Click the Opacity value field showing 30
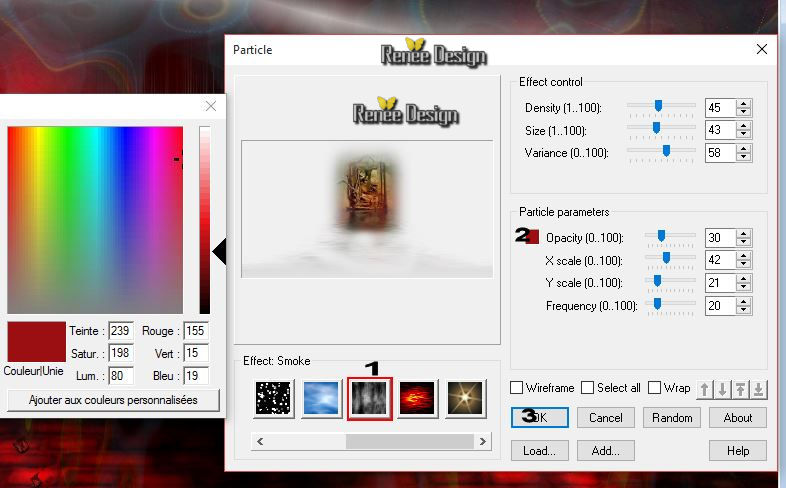The image size is (786, 488). coord(720,237)
